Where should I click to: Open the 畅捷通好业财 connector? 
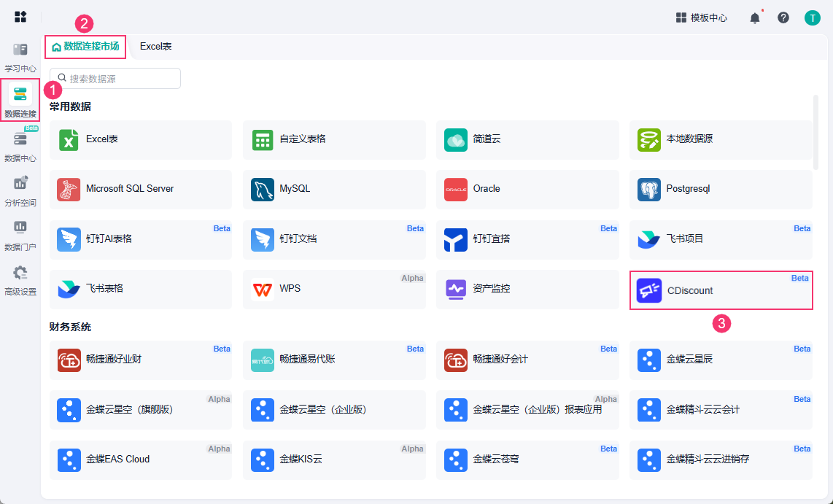click(141, 360)
